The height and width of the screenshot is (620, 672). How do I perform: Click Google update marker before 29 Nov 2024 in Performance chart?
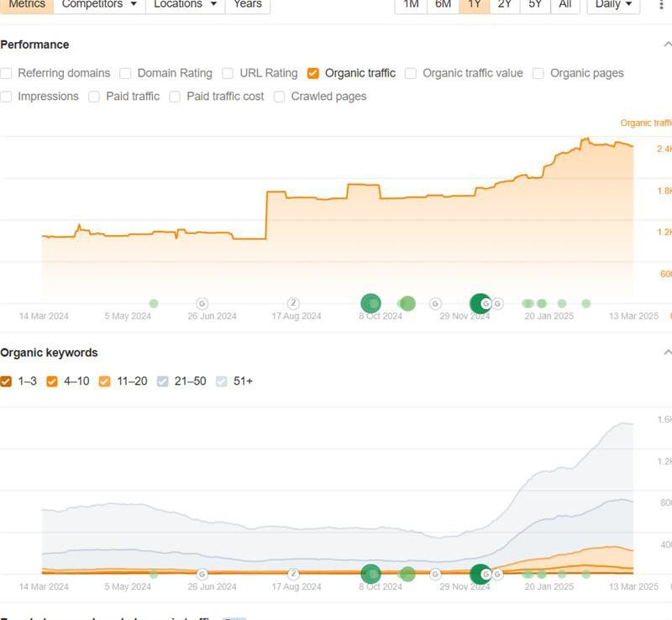coord(435,303)
